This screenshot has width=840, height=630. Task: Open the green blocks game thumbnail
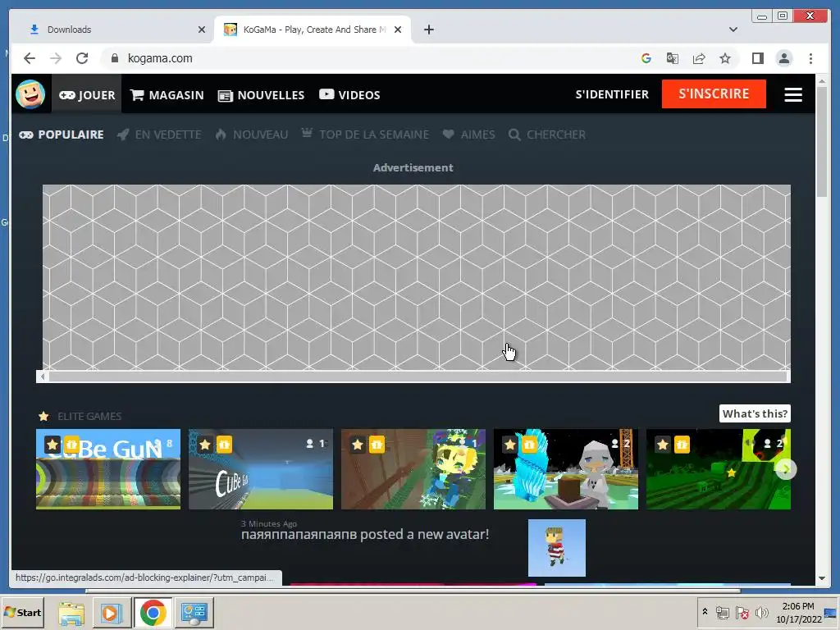click(x=719, y=468)
